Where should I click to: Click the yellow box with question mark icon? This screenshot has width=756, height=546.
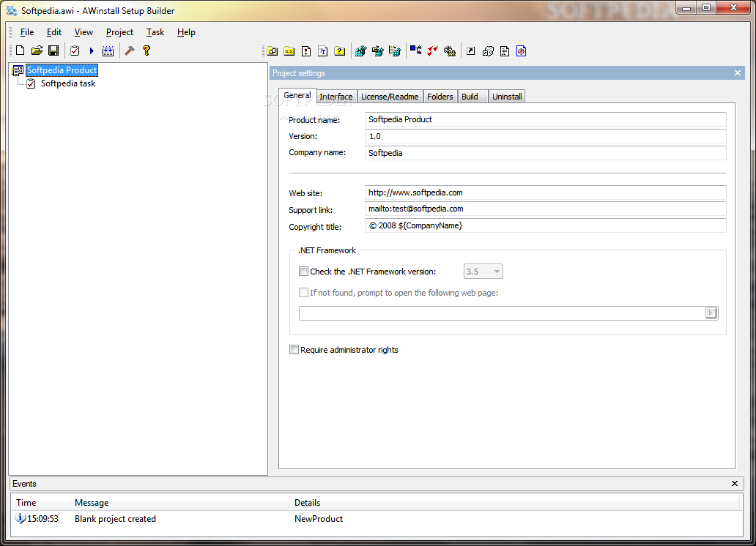point(340,51)
